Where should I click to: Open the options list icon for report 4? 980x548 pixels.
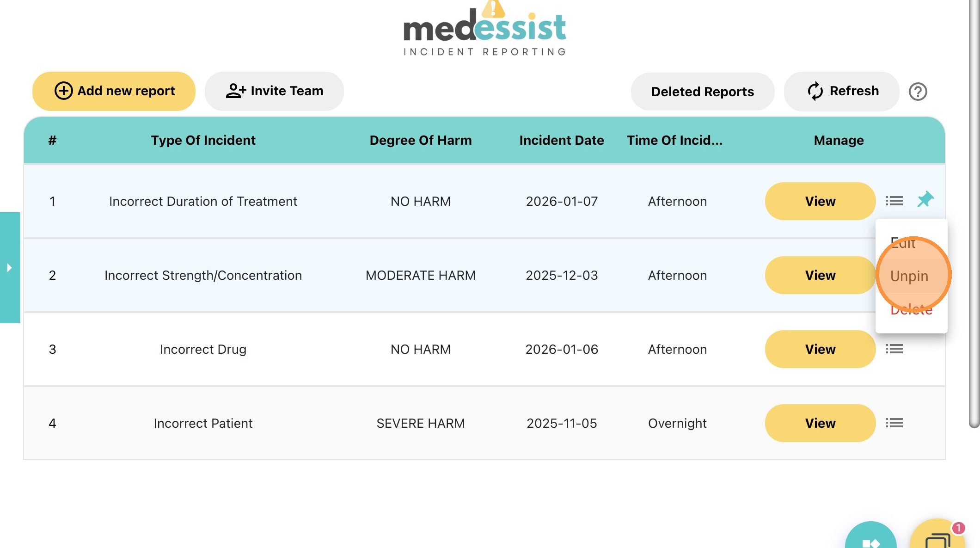pyautogui.click(x=894, y=423)
